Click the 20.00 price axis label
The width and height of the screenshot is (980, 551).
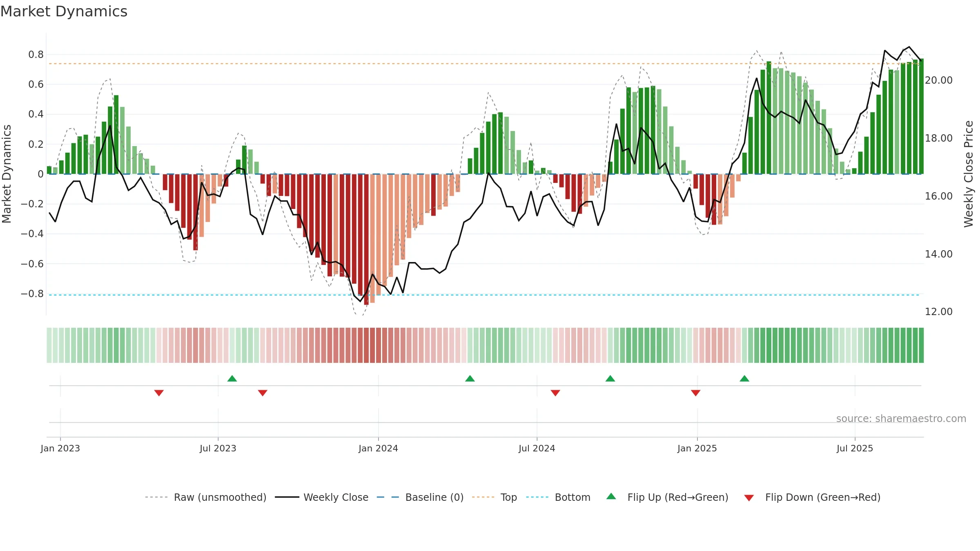coord(939,80)
